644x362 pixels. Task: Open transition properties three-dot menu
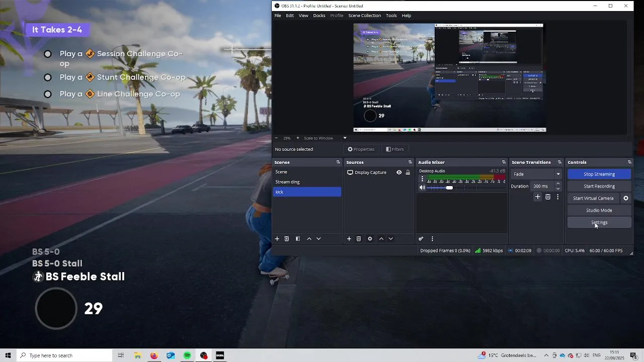[557, 197]
